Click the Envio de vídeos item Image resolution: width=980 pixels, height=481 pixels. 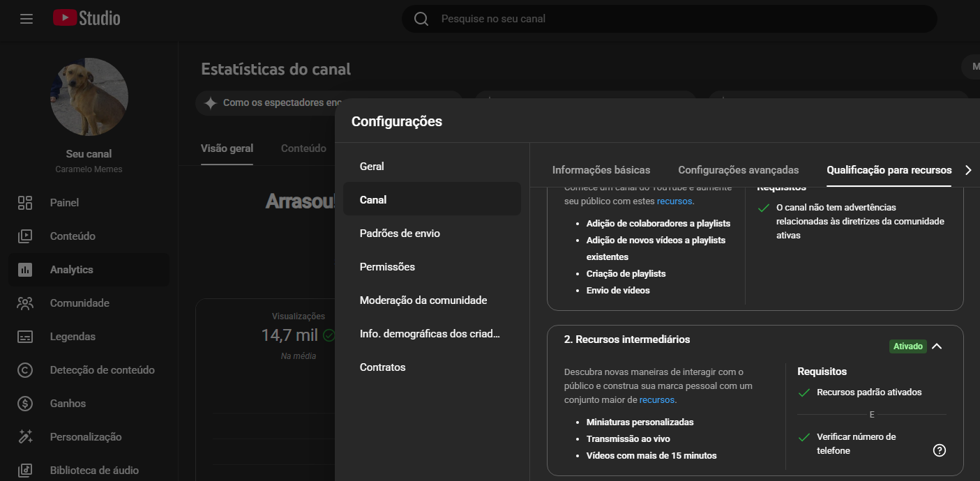click(618, 291)
